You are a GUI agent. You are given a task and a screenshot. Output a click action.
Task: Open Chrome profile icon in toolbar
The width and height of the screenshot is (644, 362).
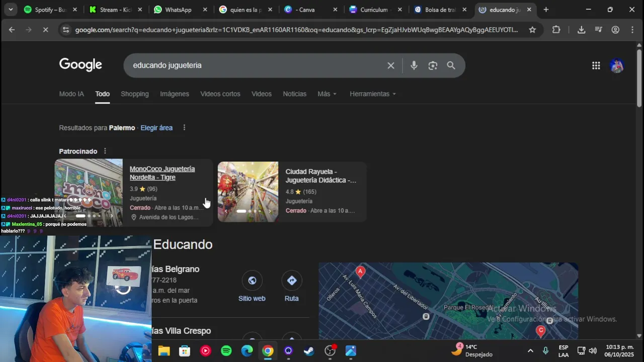tap(615, 30)
